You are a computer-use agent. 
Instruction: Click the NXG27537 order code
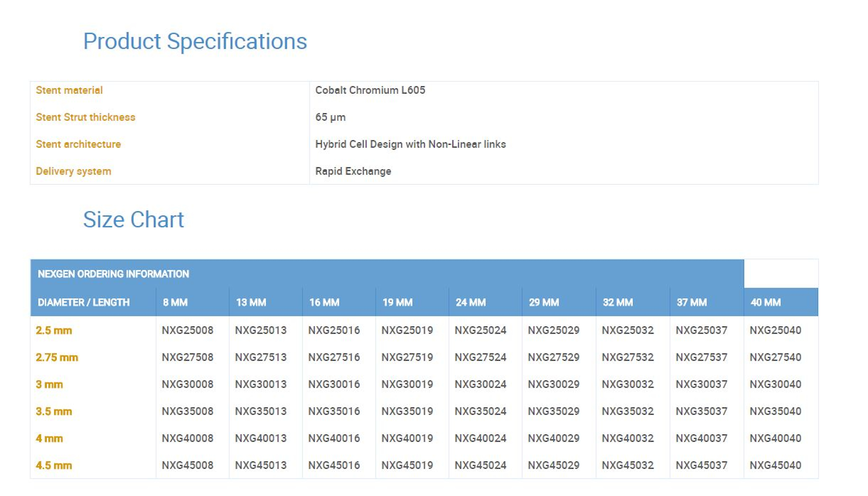click(702, 357)
